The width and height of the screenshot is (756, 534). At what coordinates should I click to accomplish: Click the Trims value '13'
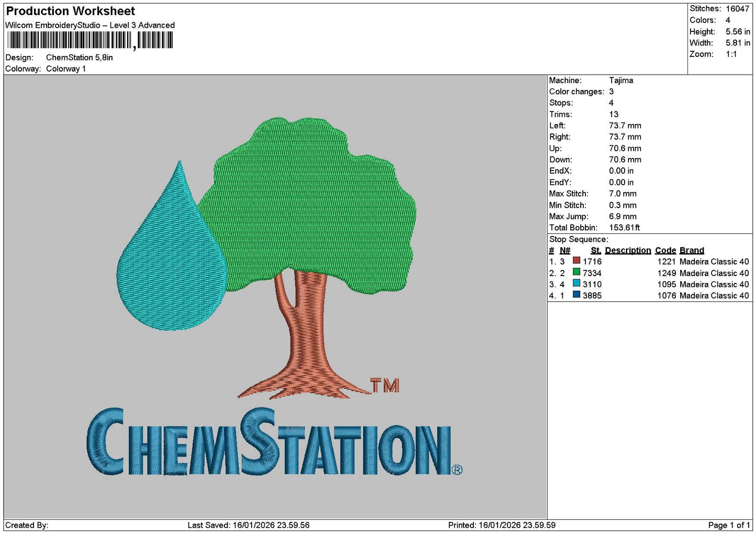(x=614, y=115)
